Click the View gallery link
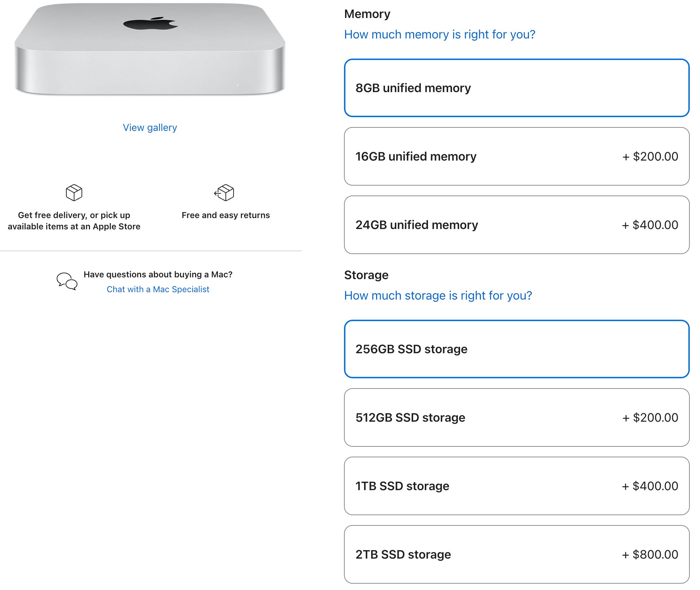This screenshot has height=590, width=700. tap(150, 127)
